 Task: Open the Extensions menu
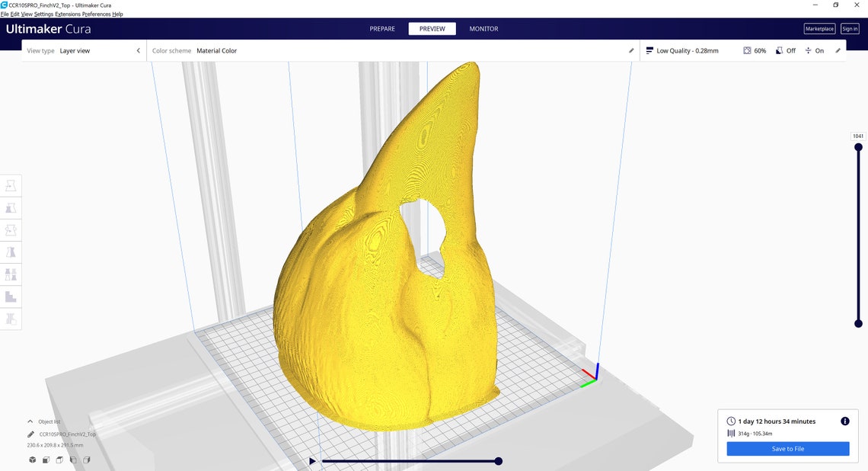[68, 14]
